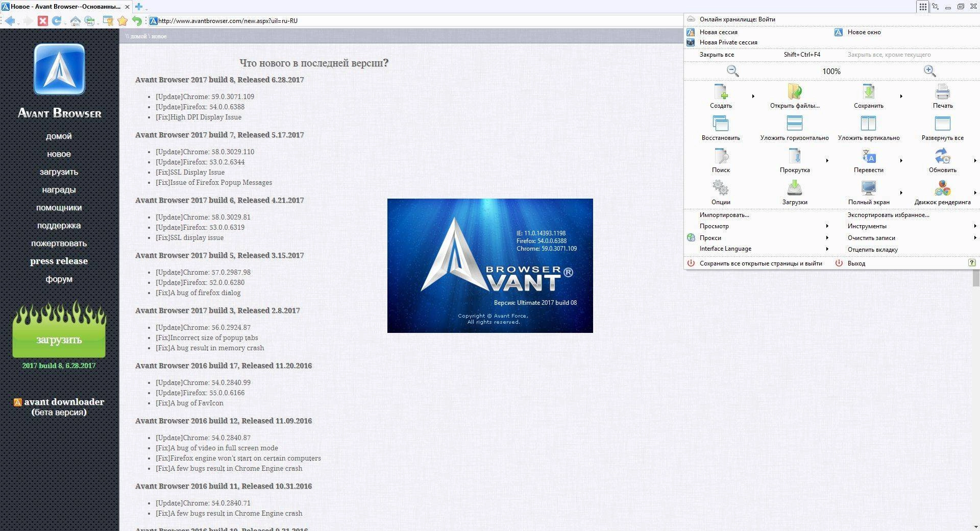Screen dimensions: 980x531
Task: Click the arrow icon beside menu grid
Action: tap(935, 7)
